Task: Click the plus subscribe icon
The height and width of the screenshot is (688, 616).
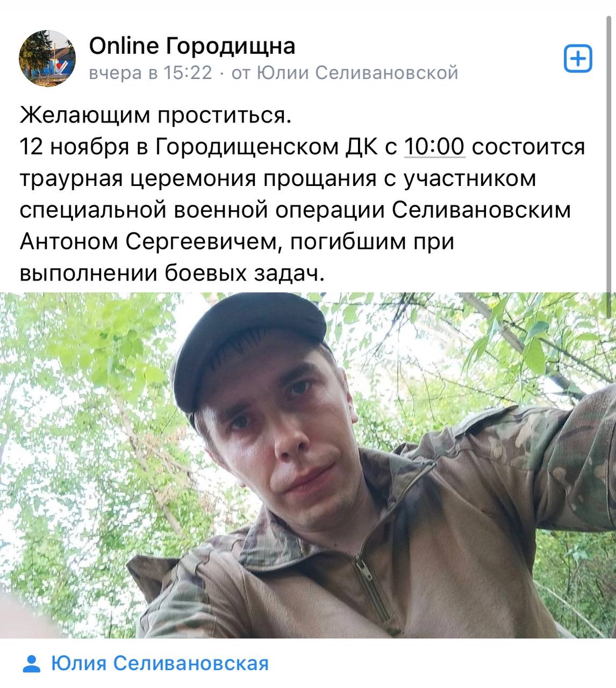Action: pos(578,59)
